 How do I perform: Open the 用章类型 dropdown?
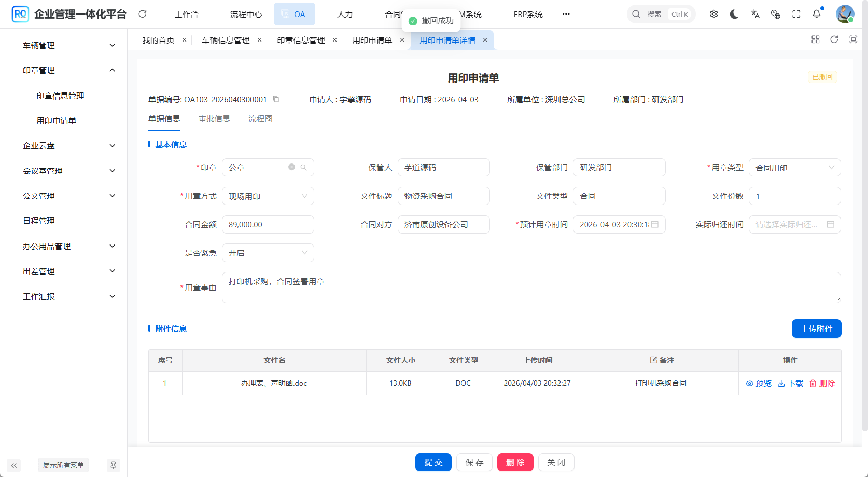[794, 168]
